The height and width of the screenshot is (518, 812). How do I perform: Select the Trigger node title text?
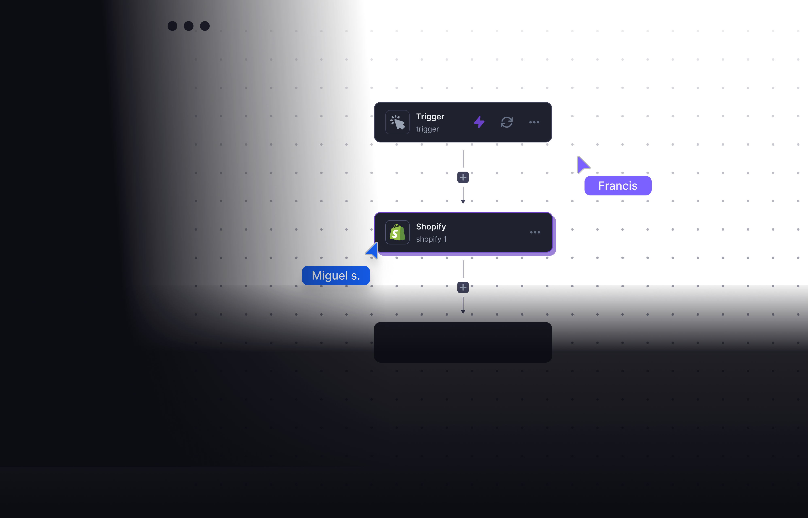click(430, 117)
